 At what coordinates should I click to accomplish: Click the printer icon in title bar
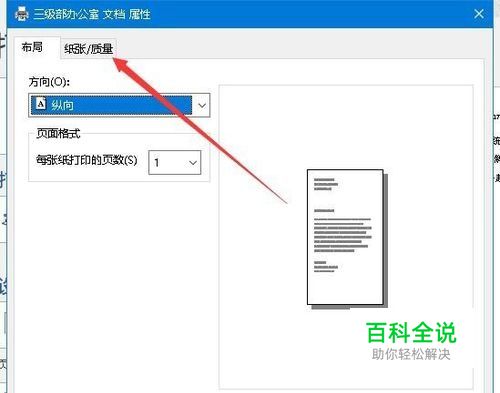coord(22,14)
